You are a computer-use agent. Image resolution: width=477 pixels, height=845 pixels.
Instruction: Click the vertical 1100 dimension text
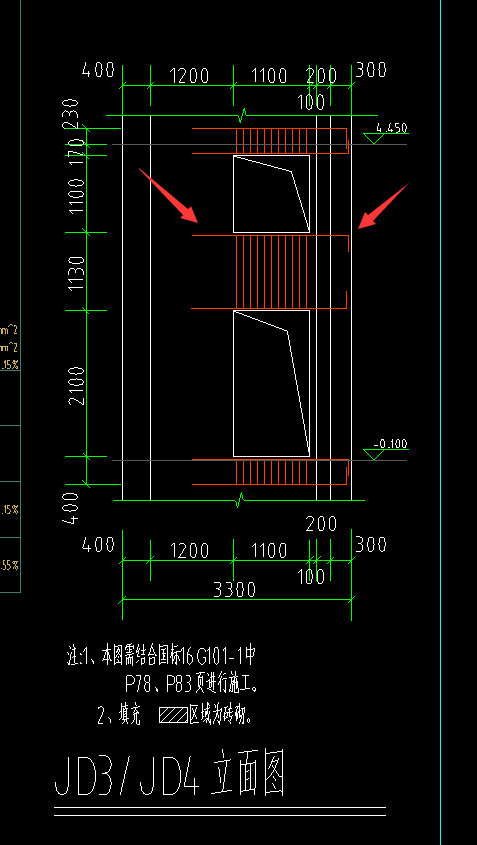(76, 195)
